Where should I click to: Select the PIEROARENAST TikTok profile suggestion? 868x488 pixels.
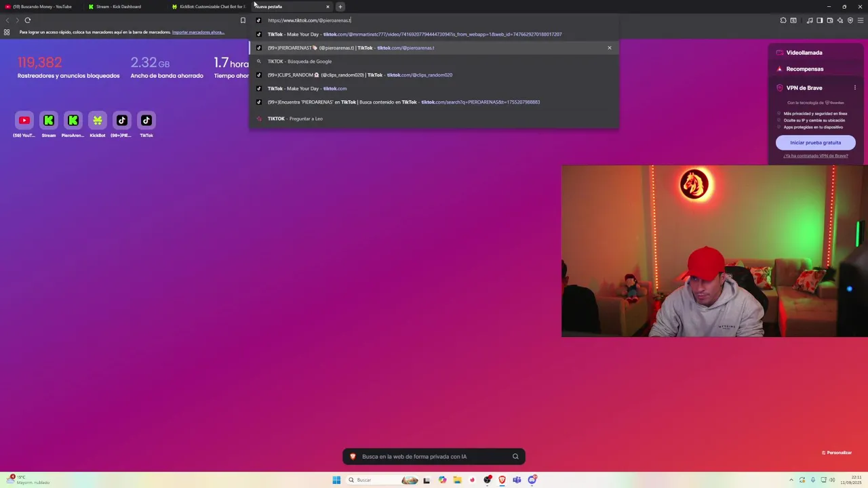[x=434, y=47]
